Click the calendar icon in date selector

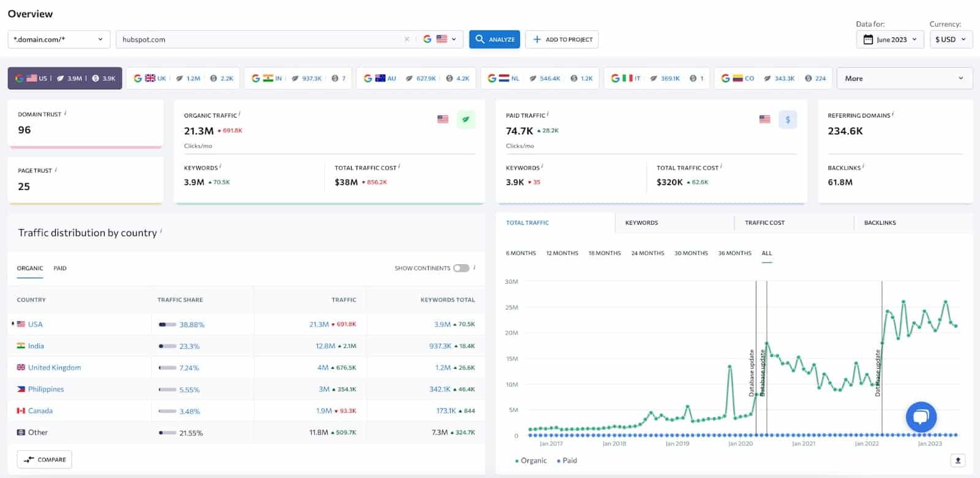(868, 39)
